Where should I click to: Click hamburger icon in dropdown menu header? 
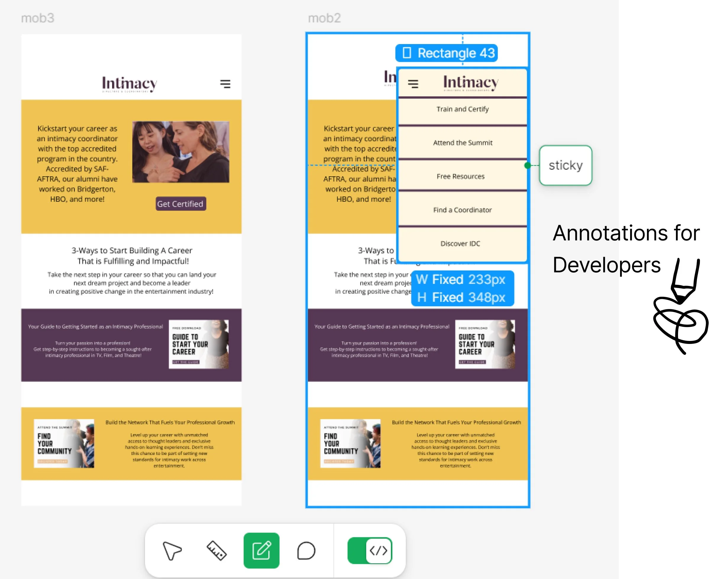(413, 83)
